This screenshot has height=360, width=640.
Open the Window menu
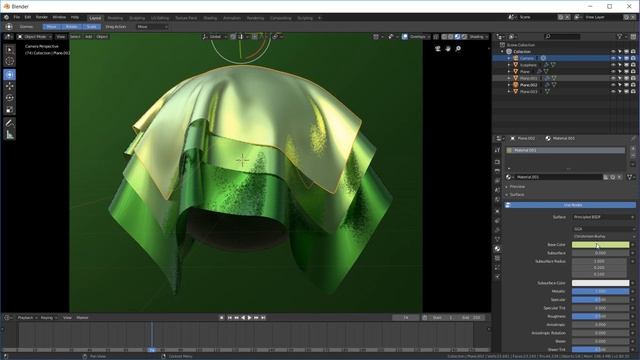59,18
